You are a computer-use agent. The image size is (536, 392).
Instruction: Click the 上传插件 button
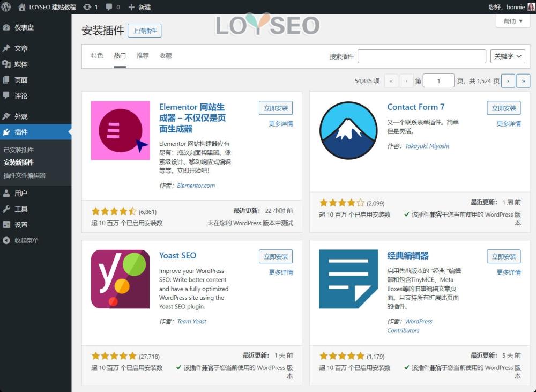(x=144, y=31)
